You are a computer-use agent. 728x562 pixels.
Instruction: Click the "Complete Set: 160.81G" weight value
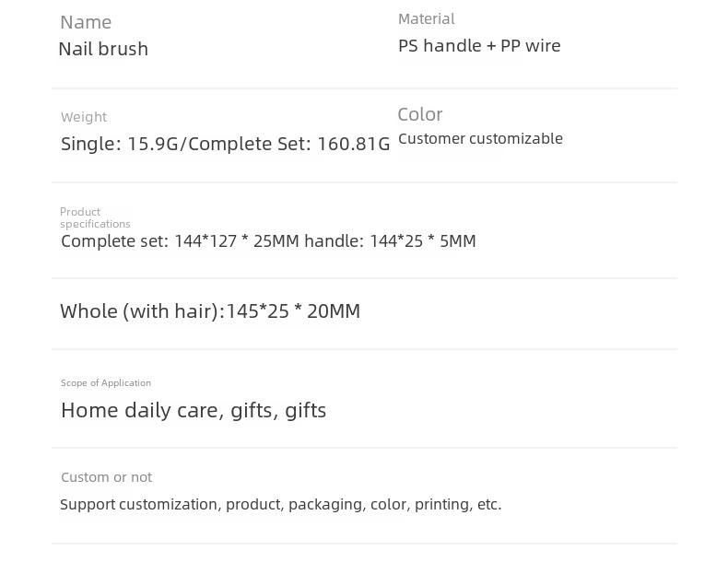click(288, 144)
